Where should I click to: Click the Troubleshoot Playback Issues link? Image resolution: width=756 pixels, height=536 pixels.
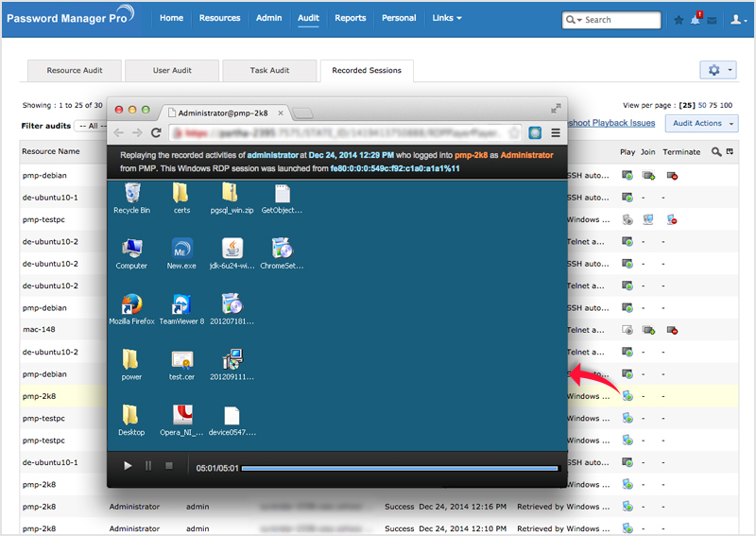(611, 123)
